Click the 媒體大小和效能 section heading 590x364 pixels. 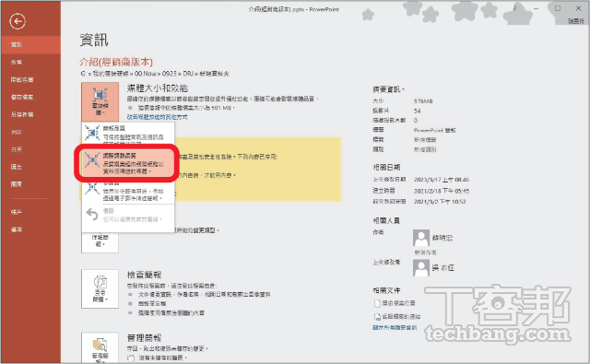coord(158,88)
